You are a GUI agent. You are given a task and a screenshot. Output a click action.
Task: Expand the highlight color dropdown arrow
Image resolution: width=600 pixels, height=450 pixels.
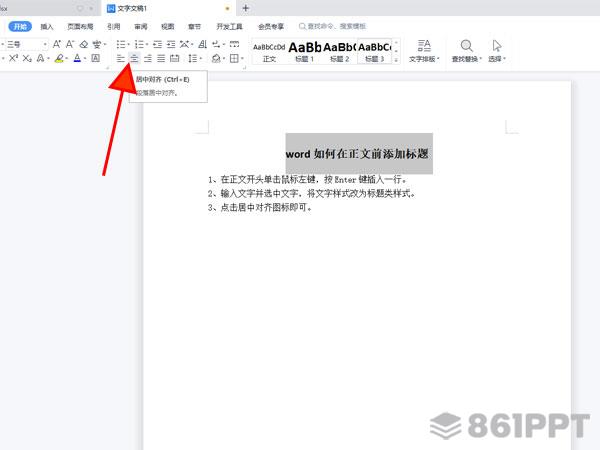[67, 59]
